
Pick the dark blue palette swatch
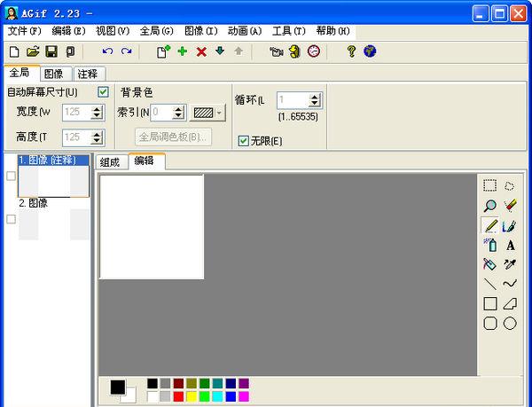pyautogui.click(x=231, y=384)
